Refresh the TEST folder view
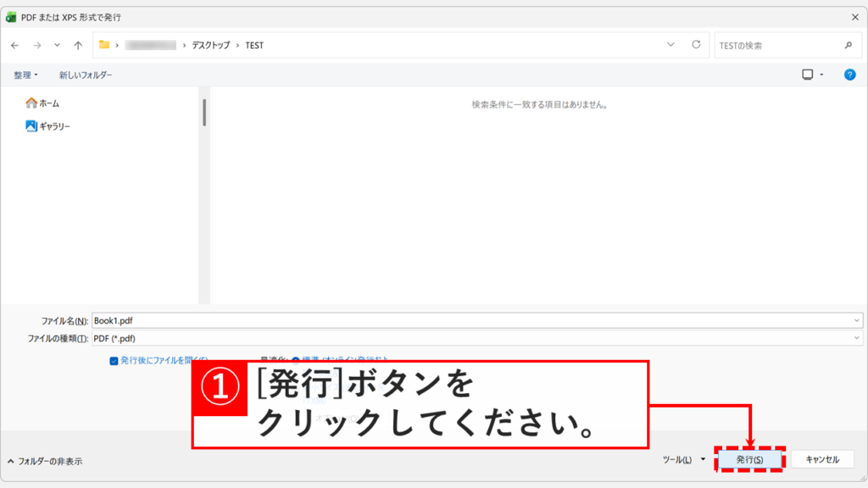Viewport: 868px width, 488px height. pyautogui.click(x=696, y=45)
